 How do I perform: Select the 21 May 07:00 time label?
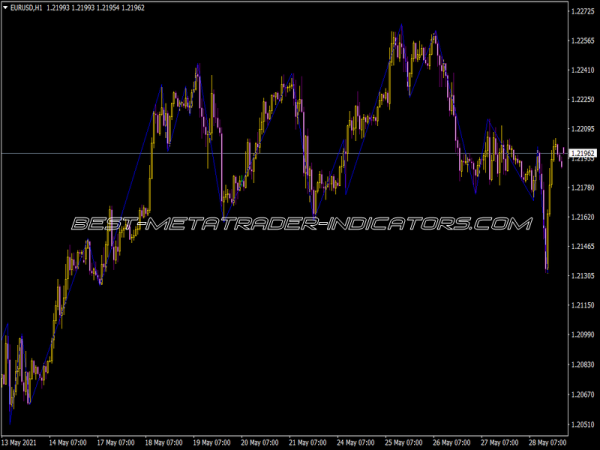click(310, 441)
